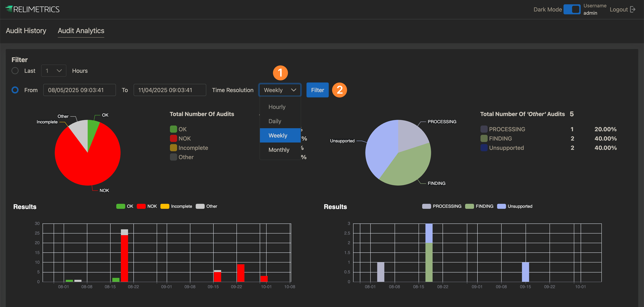This screenshot has width=644, height=307.
Task: Toggle PROCESSING series in right chart legend
Action: [426, 206]
